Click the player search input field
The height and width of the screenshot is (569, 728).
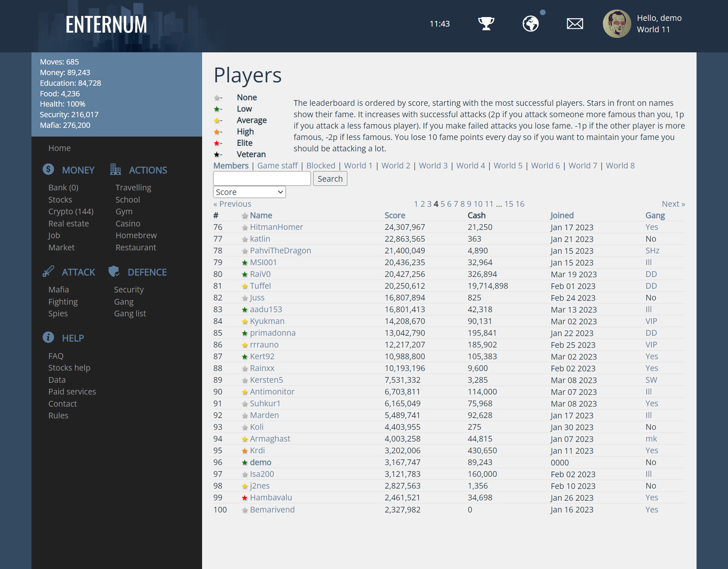(262, 179)
